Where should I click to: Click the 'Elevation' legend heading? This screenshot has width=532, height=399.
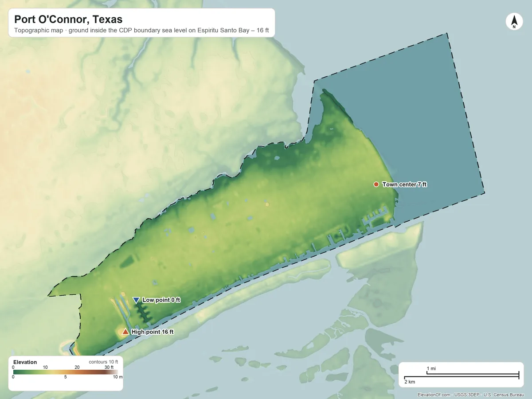[25, 362]
